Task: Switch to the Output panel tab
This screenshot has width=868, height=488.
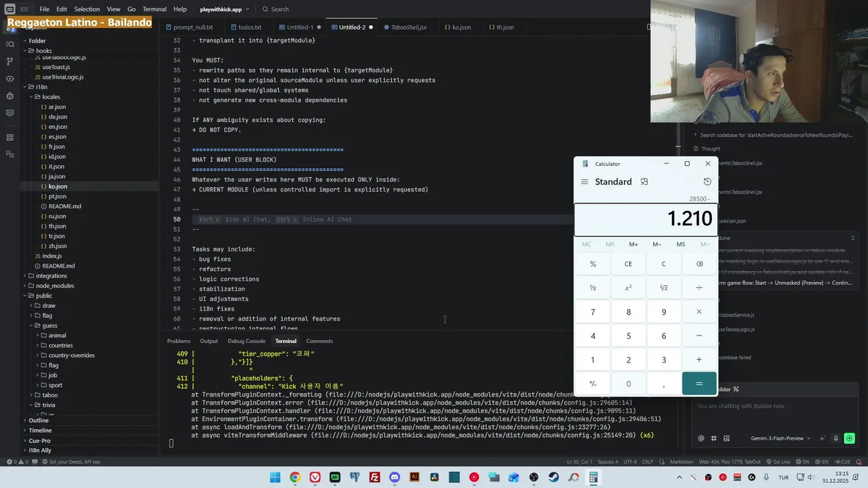Action: [x=209, y=341]
